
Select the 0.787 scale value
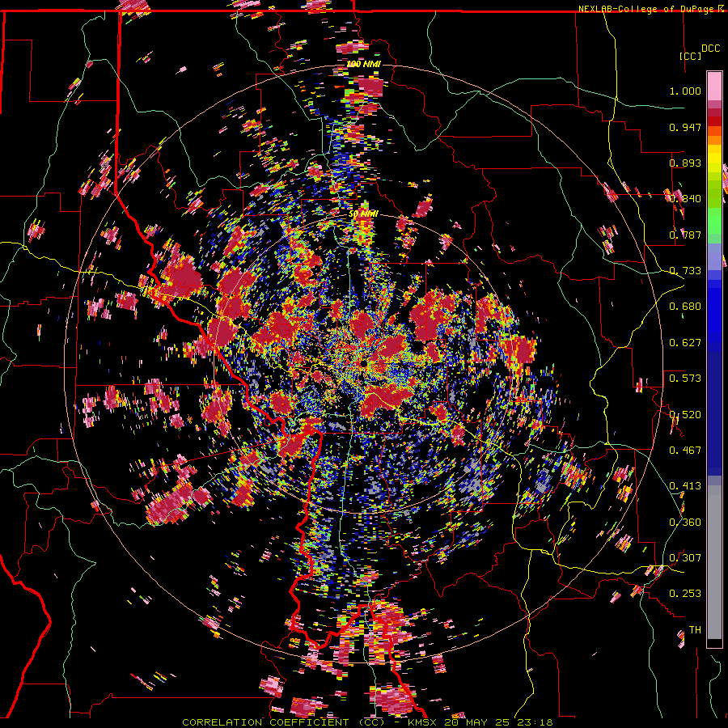(685, 235)
